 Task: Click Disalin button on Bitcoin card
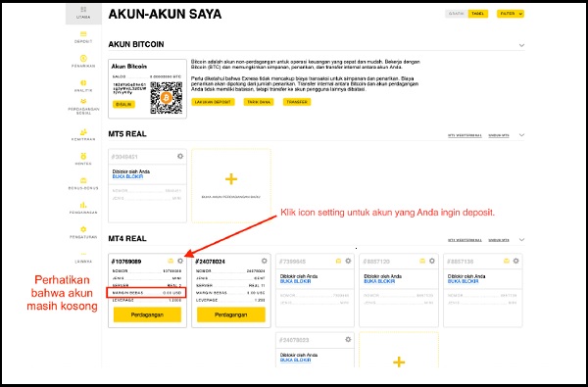click(123, 104)
